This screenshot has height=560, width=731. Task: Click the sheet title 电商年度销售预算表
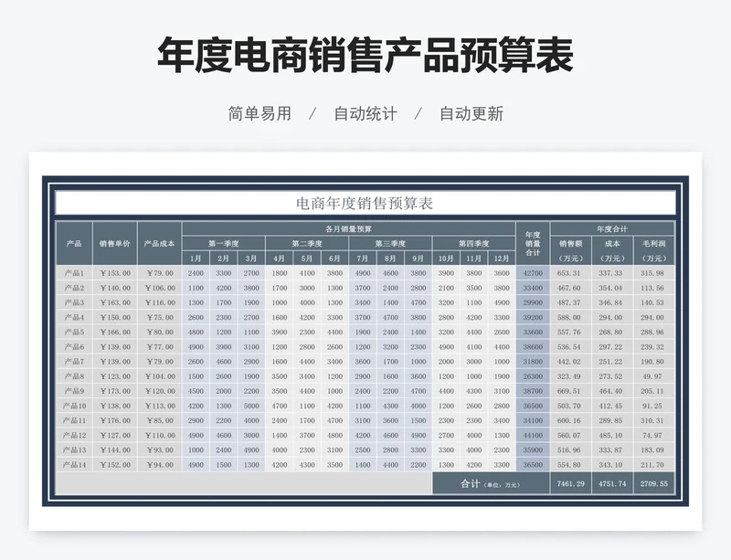(365, 204)
